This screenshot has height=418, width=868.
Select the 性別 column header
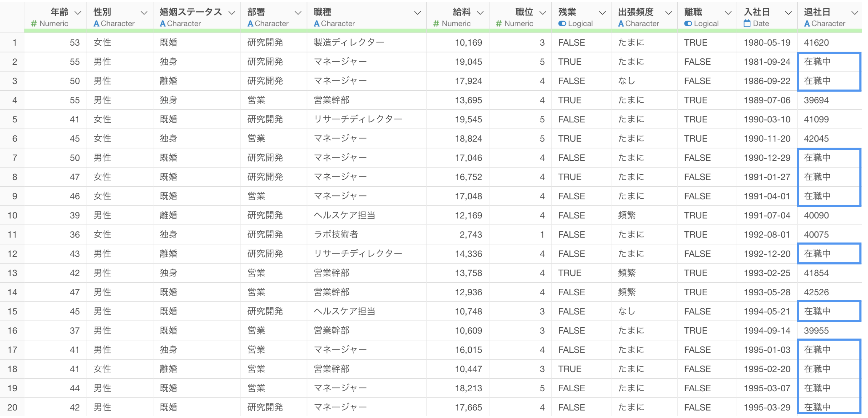tap(120, 17)
